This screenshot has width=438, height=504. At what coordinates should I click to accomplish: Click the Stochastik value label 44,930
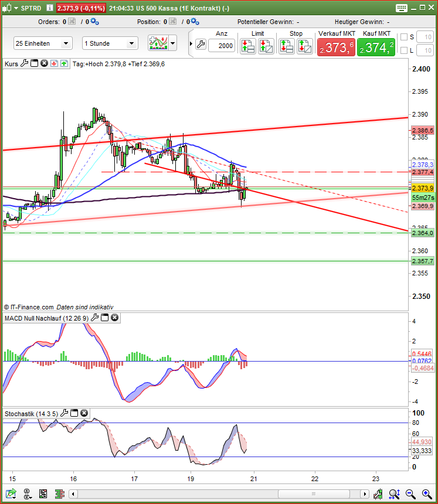422,442
